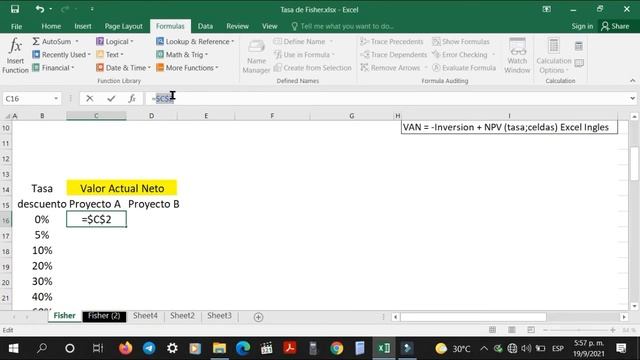Switch to Normal view in status bar
Viewport: 640px width, 360px height.
coord(493,330)
